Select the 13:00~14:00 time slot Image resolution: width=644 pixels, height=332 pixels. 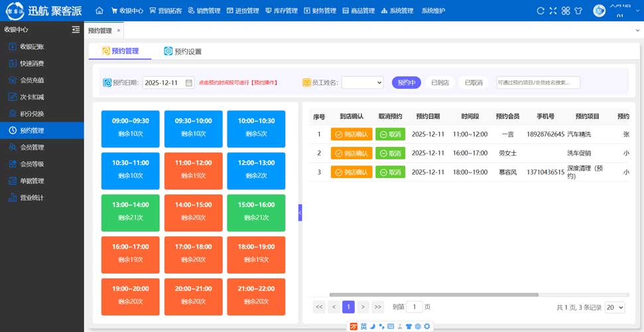[130, 212]
